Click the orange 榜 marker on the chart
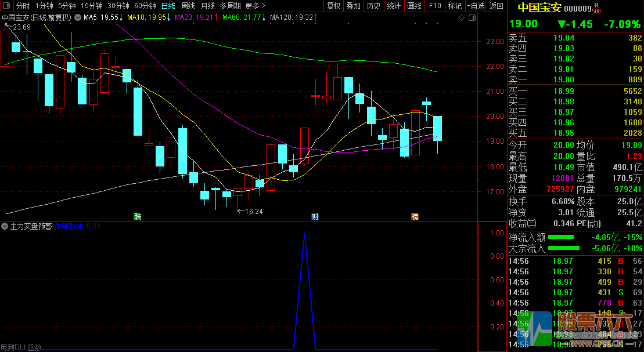Screen dimensions: 644x352 click(415, 217)
